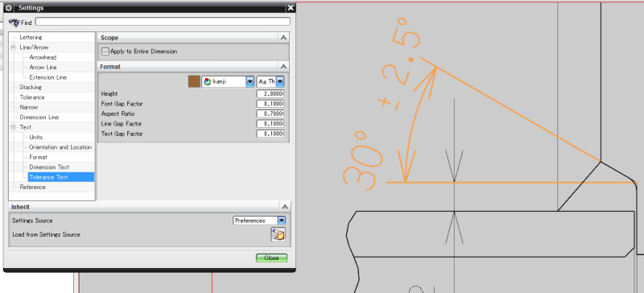Select Arrowhead in the settings tree

coord(43,57)
